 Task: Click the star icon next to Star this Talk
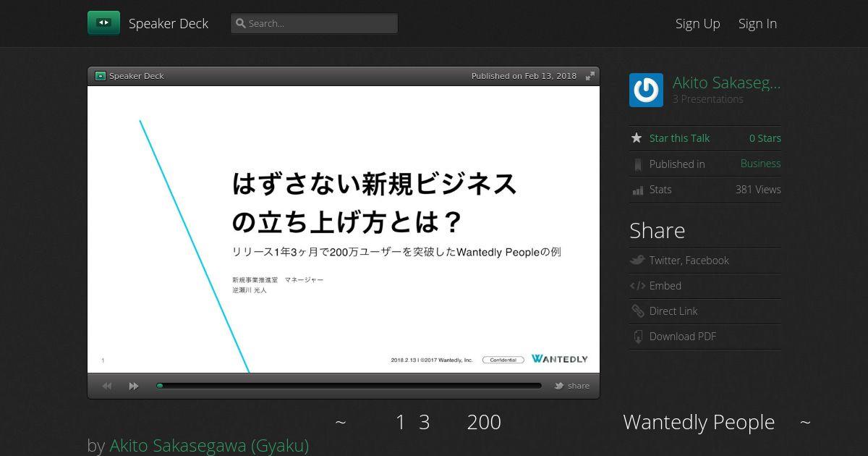(637, 138)
